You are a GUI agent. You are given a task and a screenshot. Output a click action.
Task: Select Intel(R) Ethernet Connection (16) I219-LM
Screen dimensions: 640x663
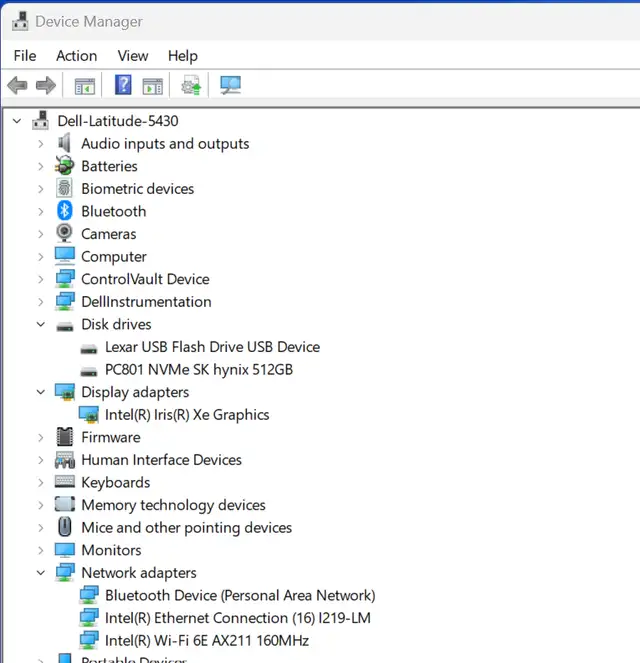238,618
